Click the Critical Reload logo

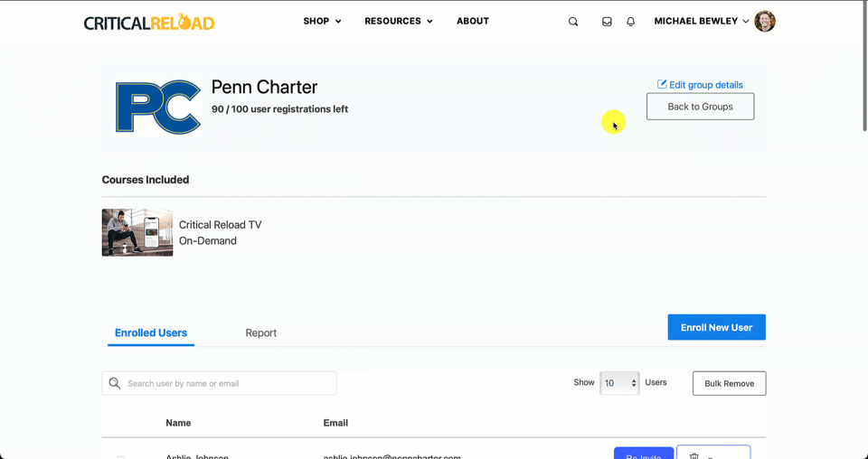[x=149, y=23]
